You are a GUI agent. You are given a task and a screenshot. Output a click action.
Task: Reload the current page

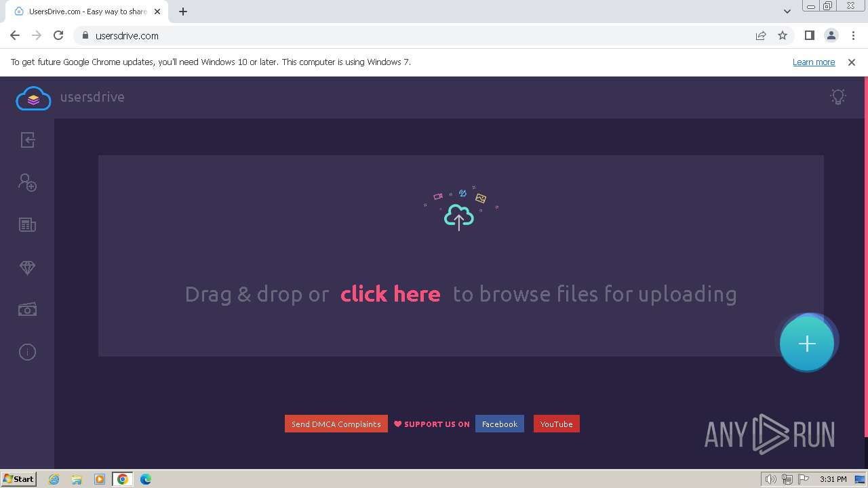tap(58, 35)
